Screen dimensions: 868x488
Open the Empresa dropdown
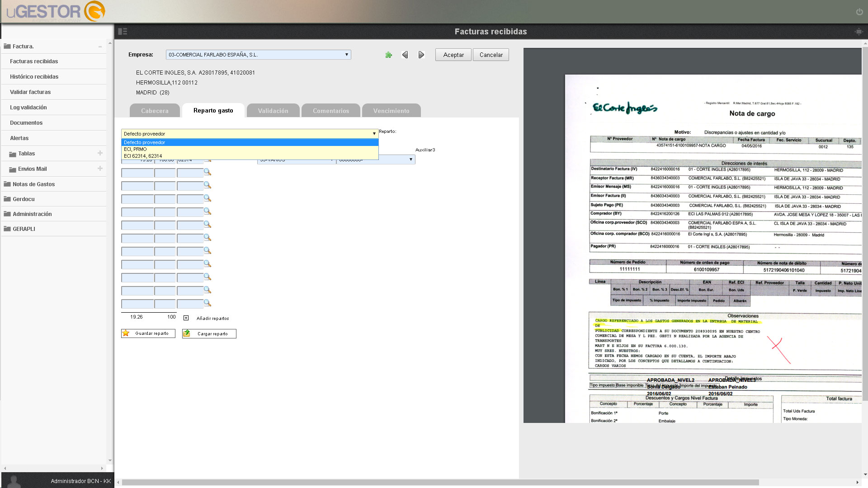click(258, 55)
